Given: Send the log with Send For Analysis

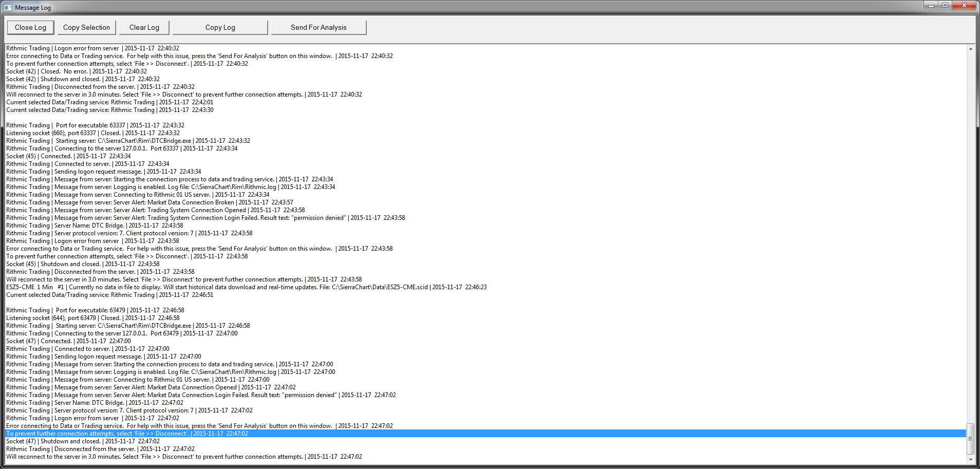Looking at the screenshot, I should pos(318,28).
